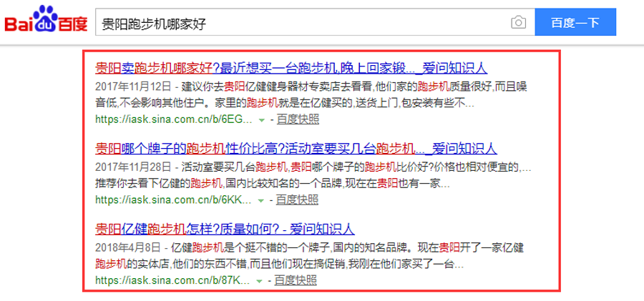Click snippet text 的实体店,他们的东西不错
The image size is (644, 301).
tap(187, 264)
